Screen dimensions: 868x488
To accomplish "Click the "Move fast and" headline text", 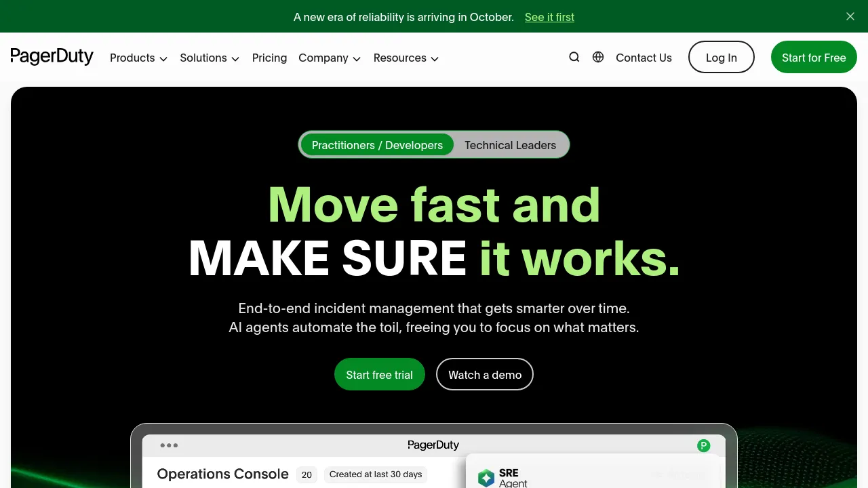I will click(434, 204).
